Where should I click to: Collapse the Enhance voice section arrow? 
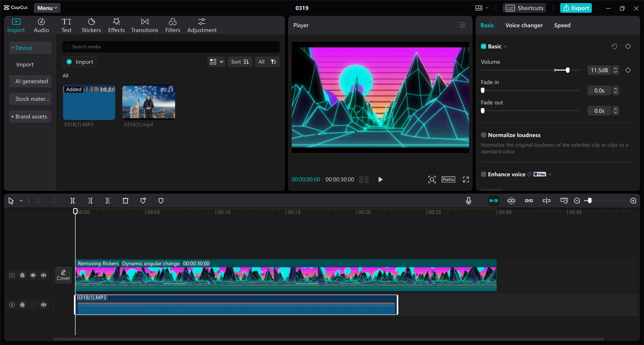tap(550, 174)
